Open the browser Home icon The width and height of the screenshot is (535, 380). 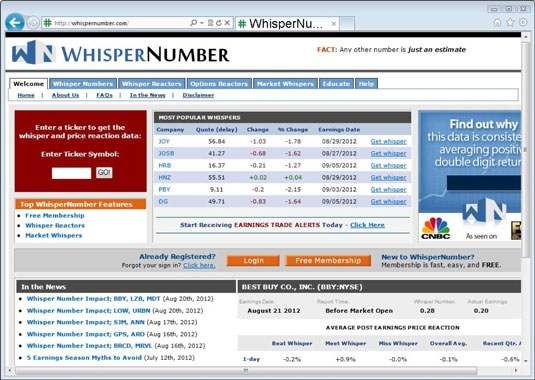[x=497, y=23]
